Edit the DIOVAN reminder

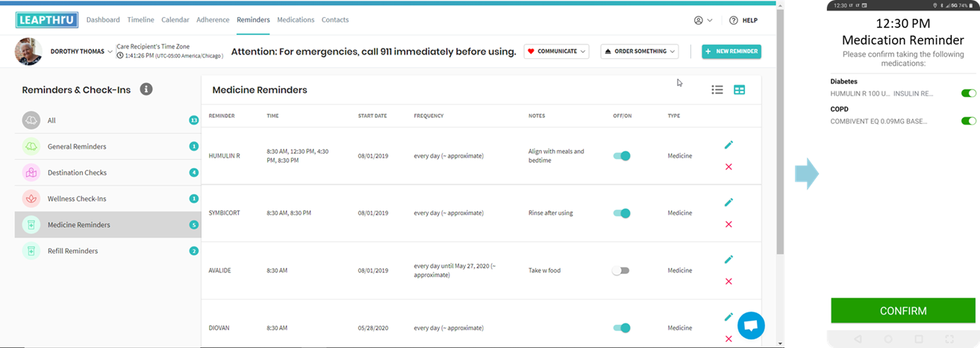pos(729,317)
